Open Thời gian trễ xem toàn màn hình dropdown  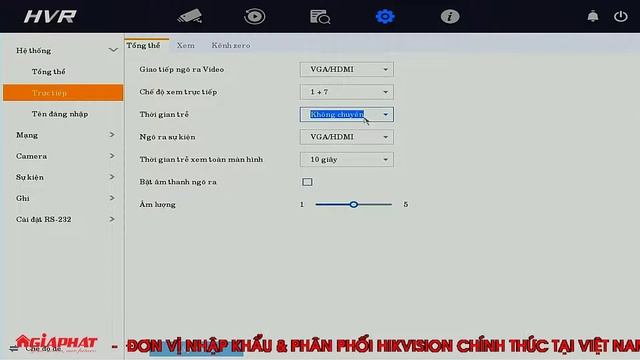(347, 160)
